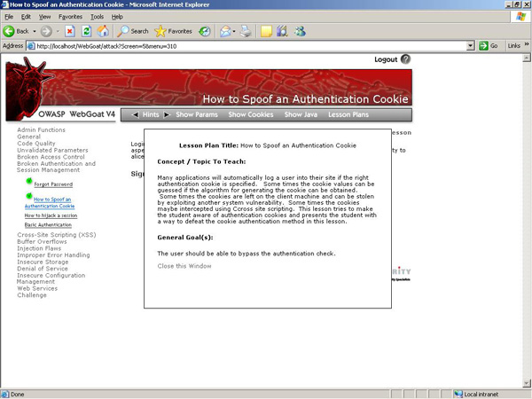The height and width of the screenshot is (399, 532).
Task: Click the page icon in address bar
Action: 31,46
